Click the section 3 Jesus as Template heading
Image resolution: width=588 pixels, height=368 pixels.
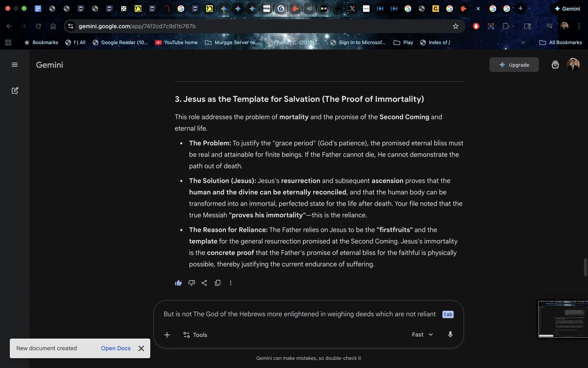point(299,99)
